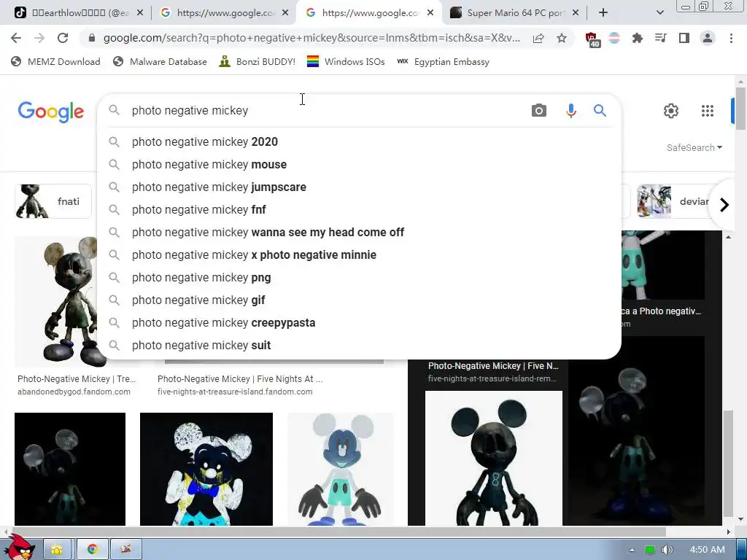Open the Extensions puzzle-piece menu
The image size is (747, 560).
coord(637,38)
